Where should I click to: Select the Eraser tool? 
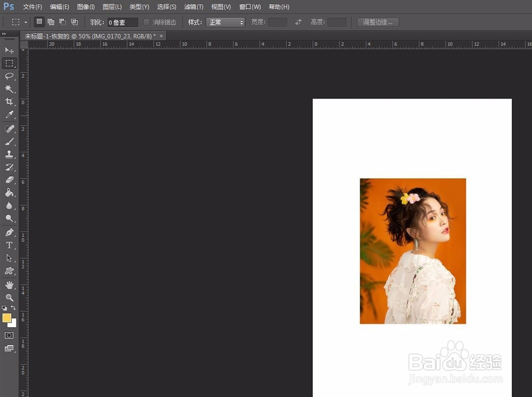[x=9, y=180]
